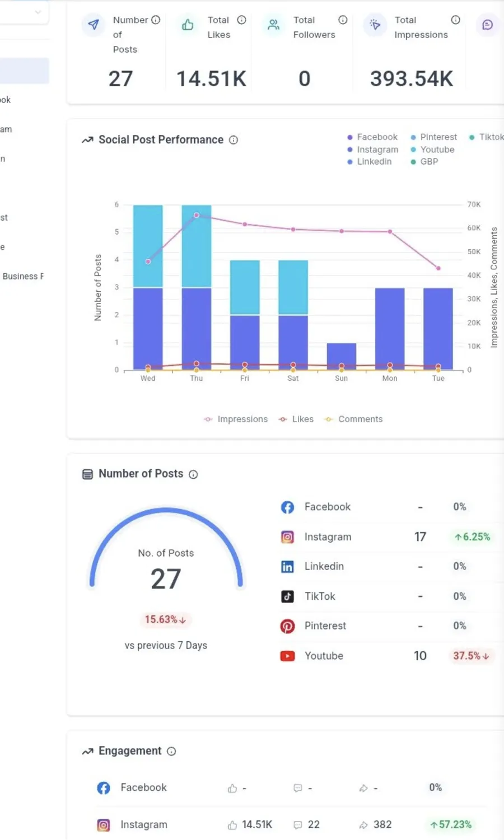504x840 pixels.
Task: Click Youtube post count 10
Action: pos(420,656)
